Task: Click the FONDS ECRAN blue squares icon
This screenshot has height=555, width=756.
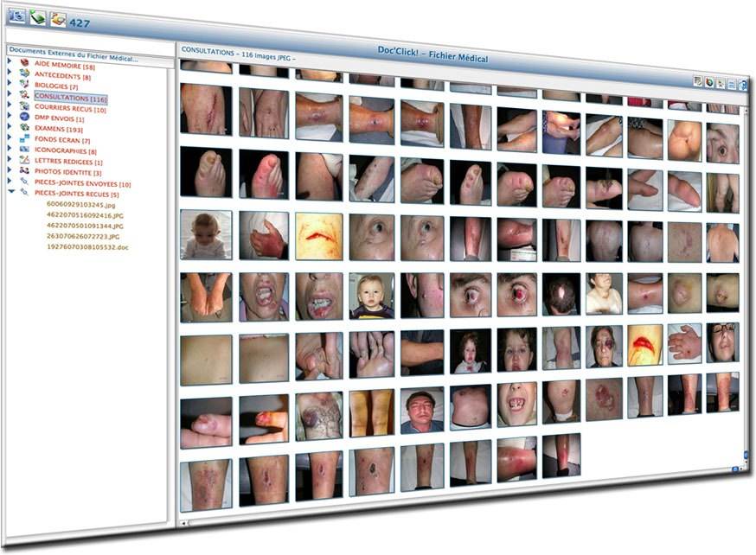Action: point(24,138)
